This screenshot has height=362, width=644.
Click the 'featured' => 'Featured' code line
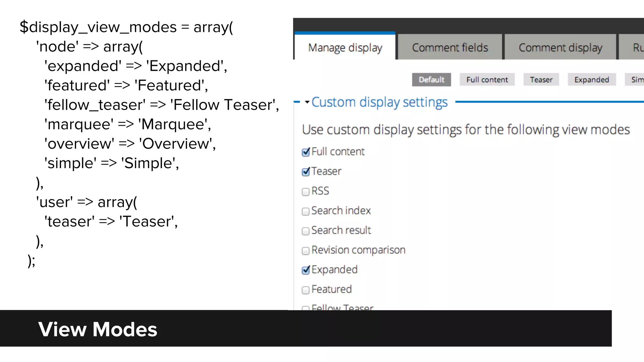point(126,85)
